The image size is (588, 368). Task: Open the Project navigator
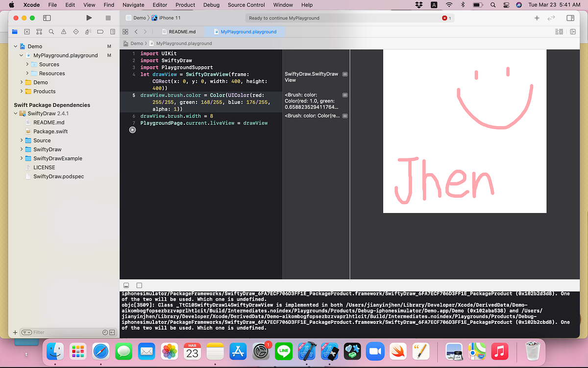(14, 31)
